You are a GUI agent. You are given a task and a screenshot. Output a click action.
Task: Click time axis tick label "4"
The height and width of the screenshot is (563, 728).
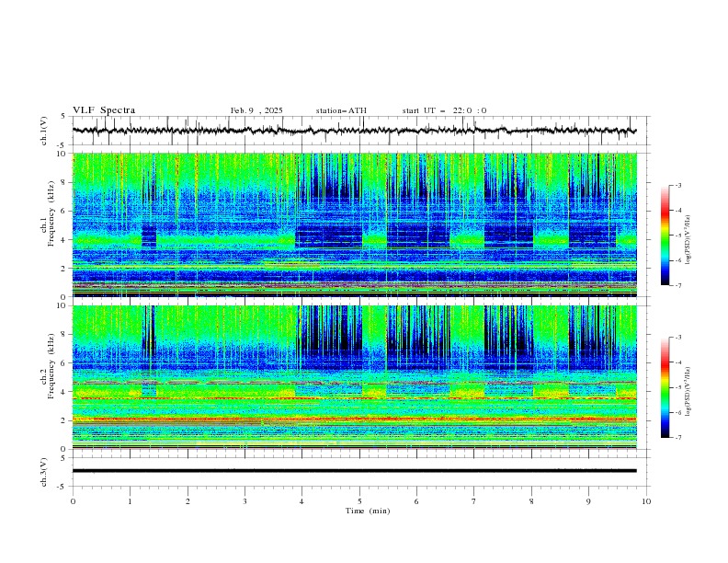[x=301, y=501]
